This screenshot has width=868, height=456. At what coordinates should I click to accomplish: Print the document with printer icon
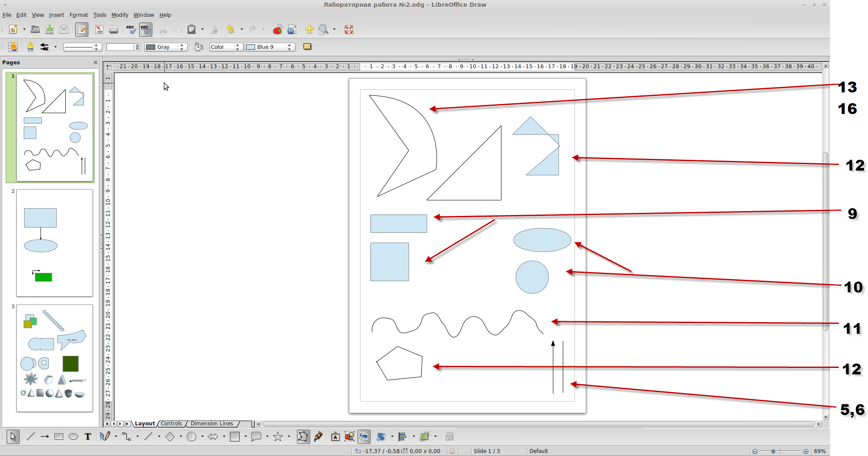(x=114, y=29)
